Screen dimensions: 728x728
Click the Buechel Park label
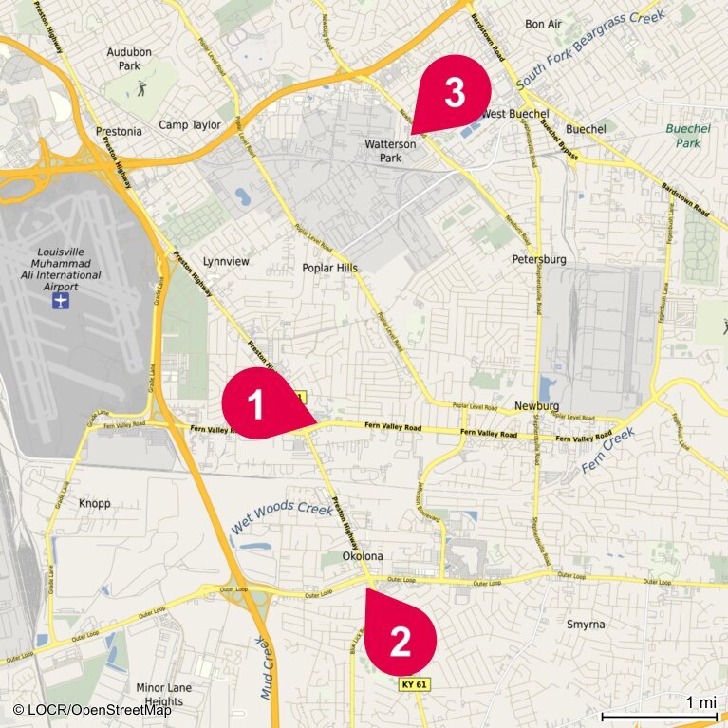[x=688, y=136]
